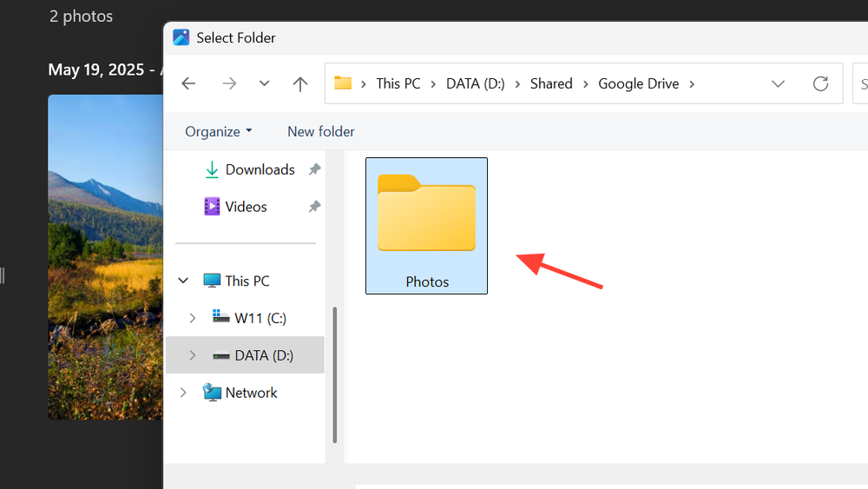Click the Back navigation arrow
This screenshot has height=489, width=868.
click(x=188, y=83)
